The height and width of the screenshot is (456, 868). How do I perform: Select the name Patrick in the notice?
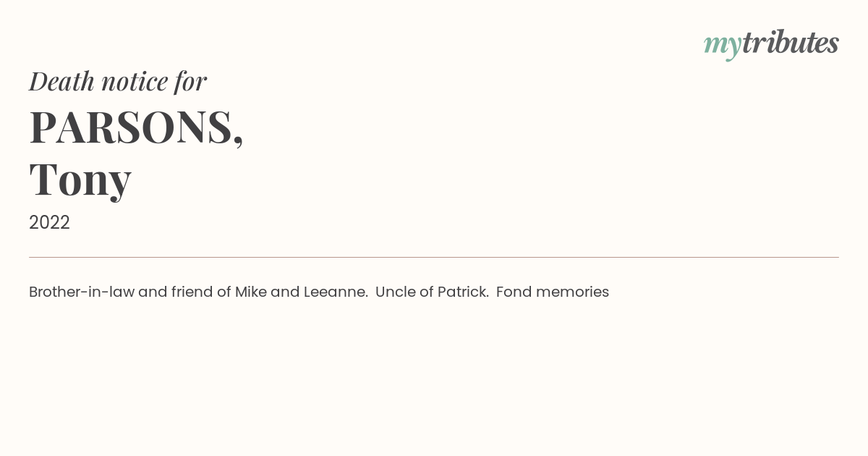tap(463, 292)
